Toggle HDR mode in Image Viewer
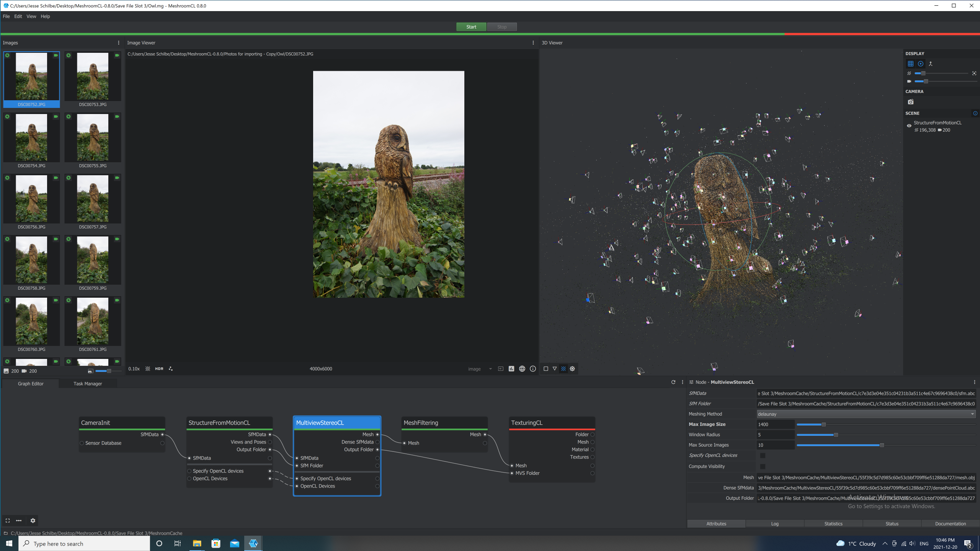This screenshot has height=551, width=980. coord(159,369)
